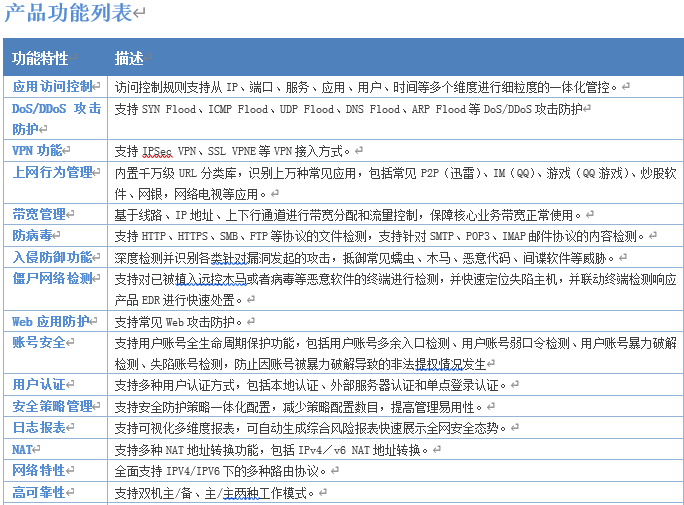The width and height of the screenshot is (684, 505).
Task: Select the Web 应用防护 cell
Action: (x=55, y=321)
